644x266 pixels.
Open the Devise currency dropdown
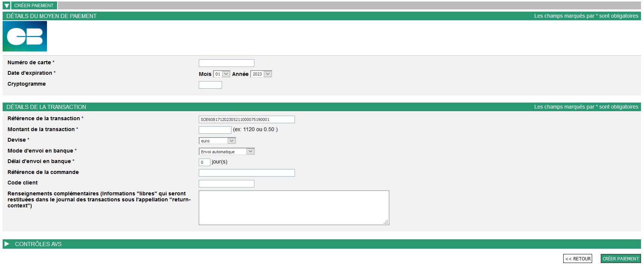point(217,141)
